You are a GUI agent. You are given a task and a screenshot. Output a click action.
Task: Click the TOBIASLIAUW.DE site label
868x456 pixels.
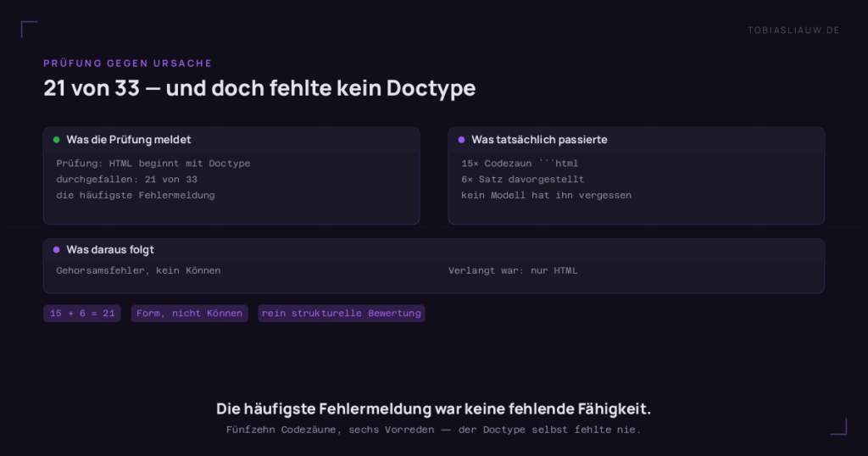(793, 31)
